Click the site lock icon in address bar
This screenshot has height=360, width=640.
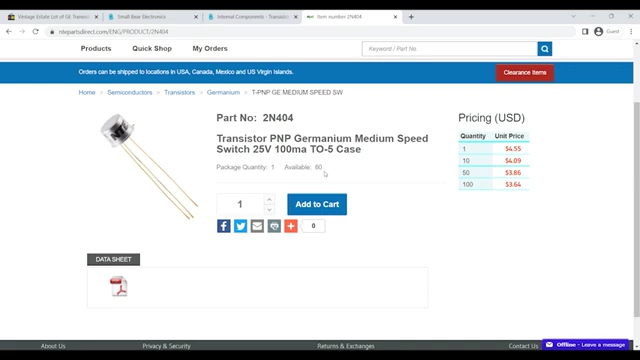[x=52, y=32]
